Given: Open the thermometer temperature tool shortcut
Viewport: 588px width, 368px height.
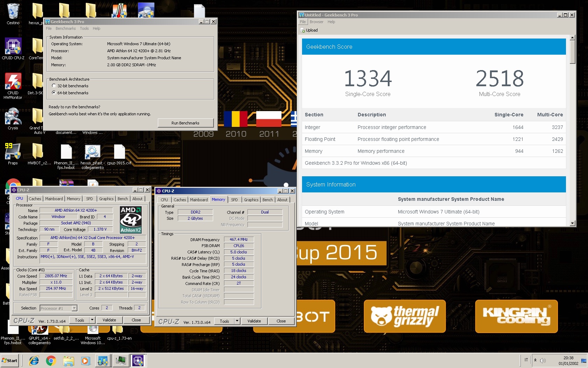Looking at the screenshot, I should point(119,11).
